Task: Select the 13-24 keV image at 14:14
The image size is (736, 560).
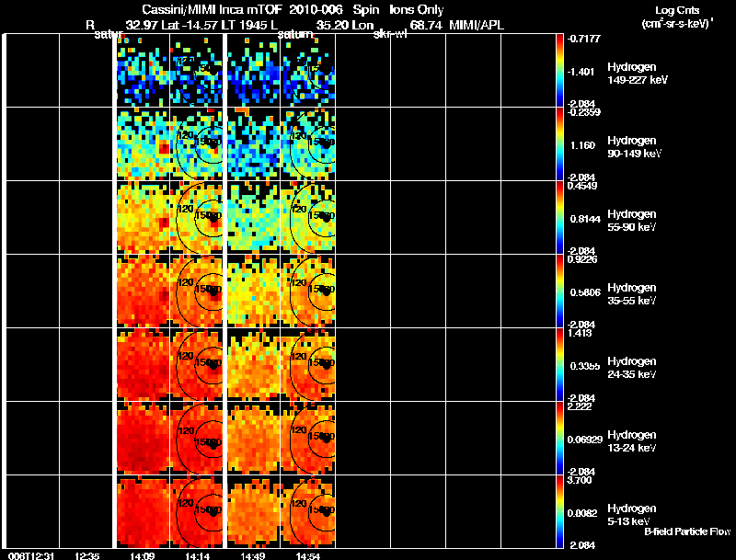Action: [196, 439]
